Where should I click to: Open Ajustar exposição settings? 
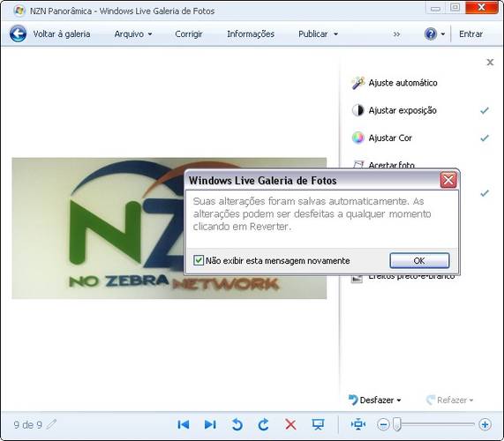pyautogui.click(x=395, y=110)
